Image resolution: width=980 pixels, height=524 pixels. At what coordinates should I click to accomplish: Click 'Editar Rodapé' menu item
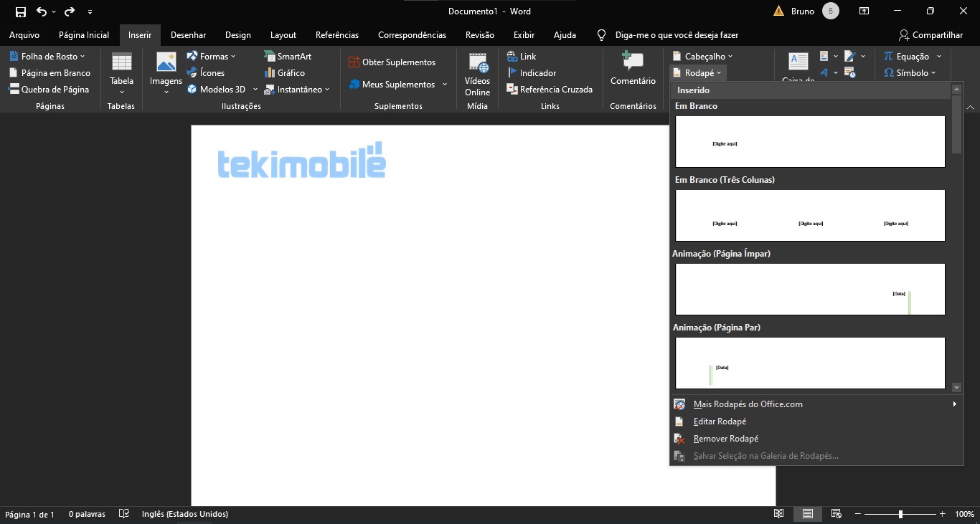816,421
